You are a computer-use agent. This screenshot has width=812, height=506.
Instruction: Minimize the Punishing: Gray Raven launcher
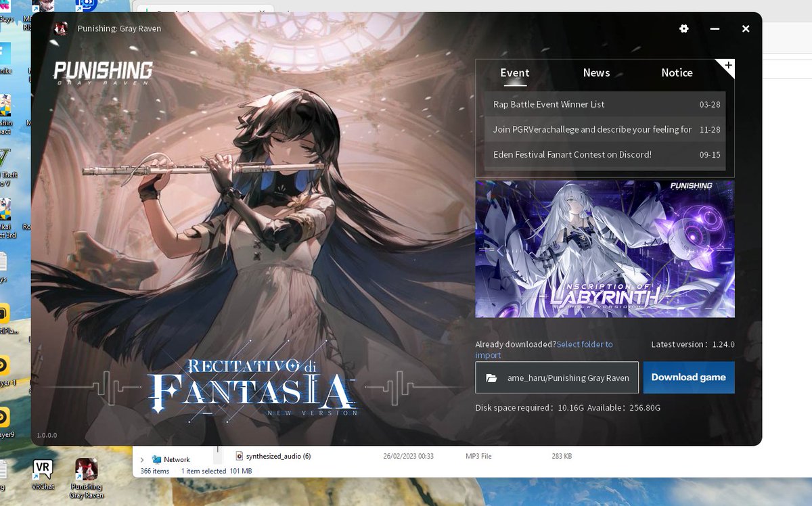(x=715, y=29)
